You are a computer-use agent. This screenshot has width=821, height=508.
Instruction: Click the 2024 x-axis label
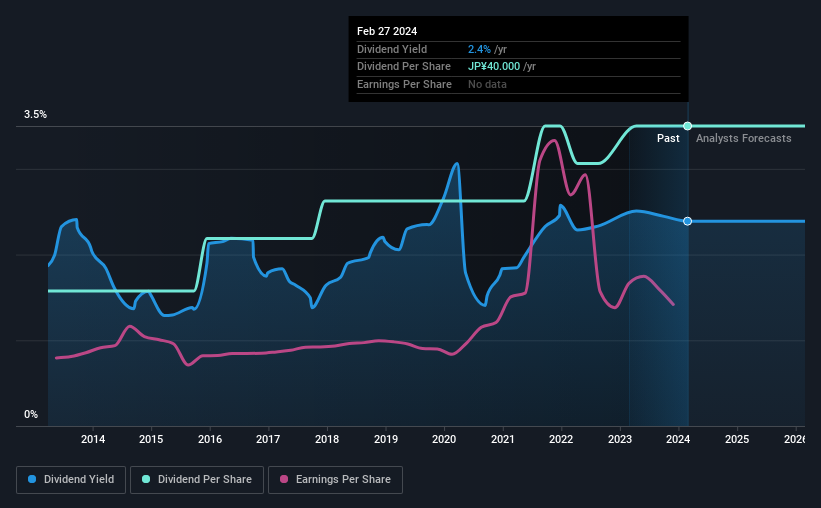click(678, 439)
